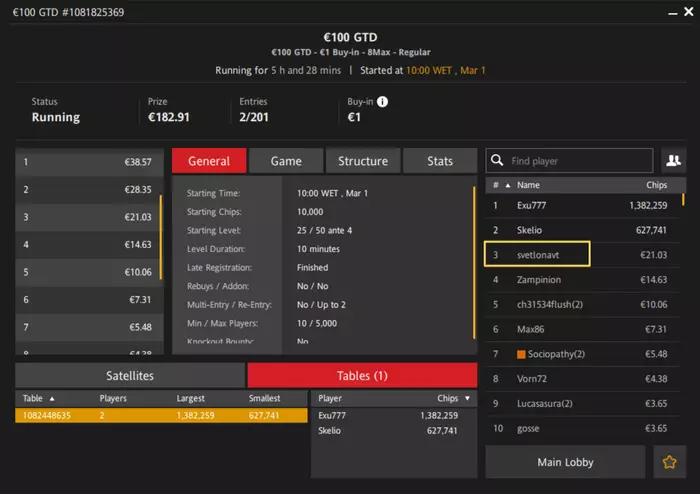Open the Stats tab

[x=440, y=161]
